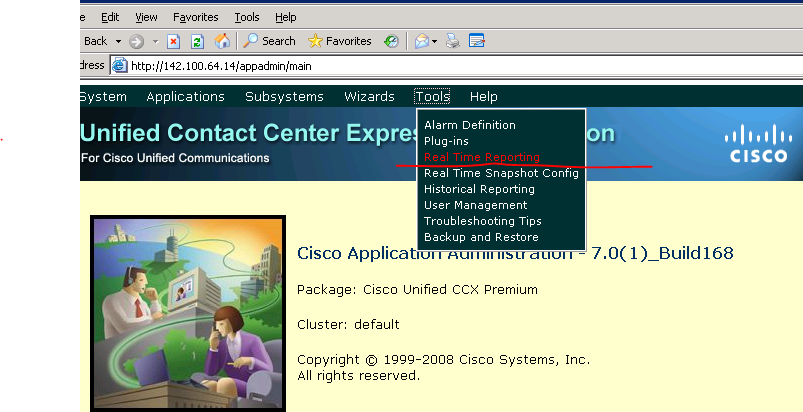The height and width of the screenshot is (412, 803).
Task: Open the Cisco Help menu
Action: click(x=483, y=97)
